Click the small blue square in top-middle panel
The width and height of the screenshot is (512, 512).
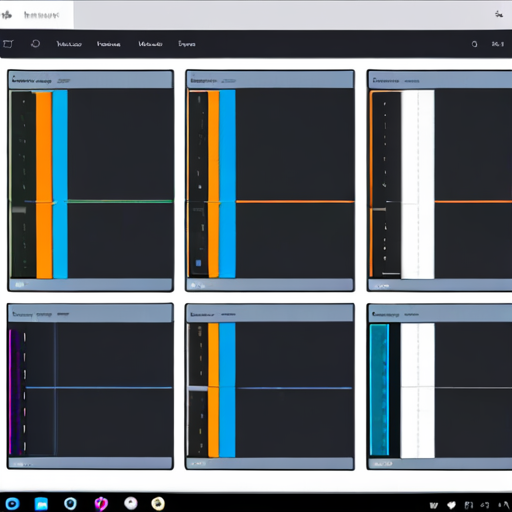coord(198,263)
